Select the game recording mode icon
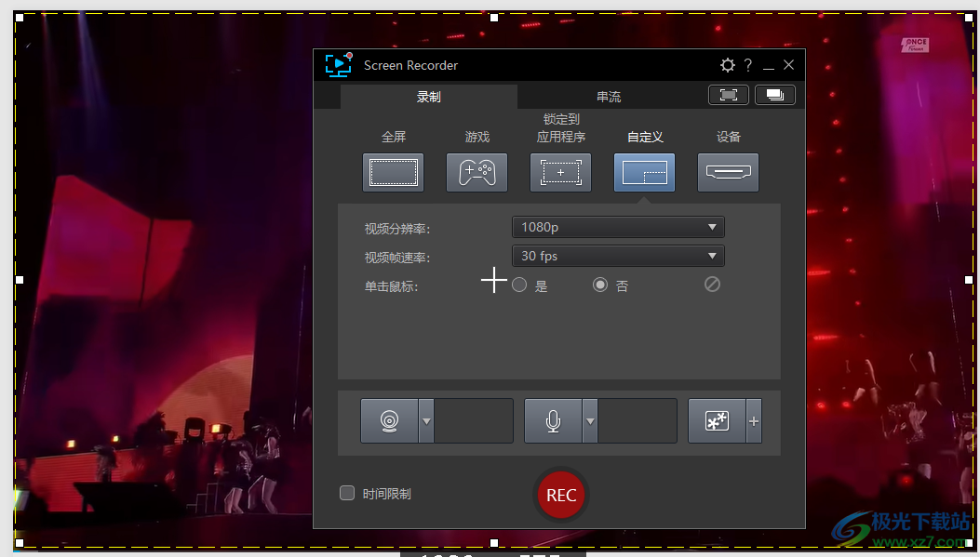Viewport: 980px width, 557px height. click(x=477, y=172)
